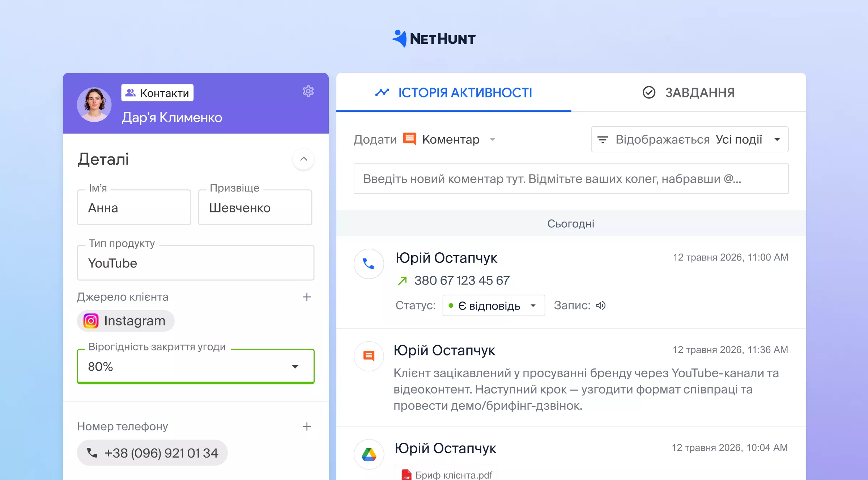The height and width of the screenshot is (480, 868).
Task: Click the outgoing call green arrow icon
Action: [403, 281]
